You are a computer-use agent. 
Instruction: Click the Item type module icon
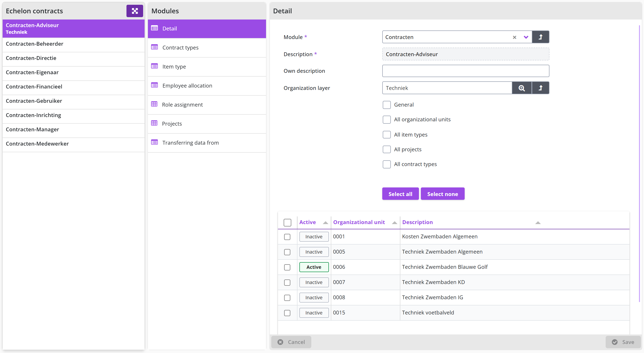[x=155, y=66]
